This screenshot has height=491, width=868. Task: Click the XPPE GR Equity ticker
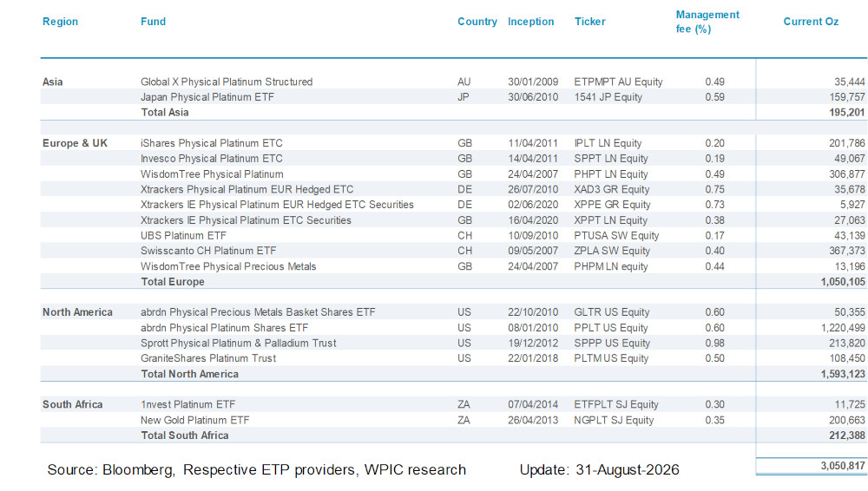coord(612,205)
